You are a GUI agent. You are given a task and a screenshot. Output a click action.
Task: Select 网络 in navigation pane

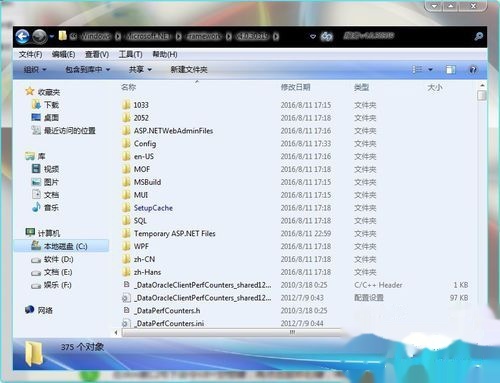coord(45,310)
